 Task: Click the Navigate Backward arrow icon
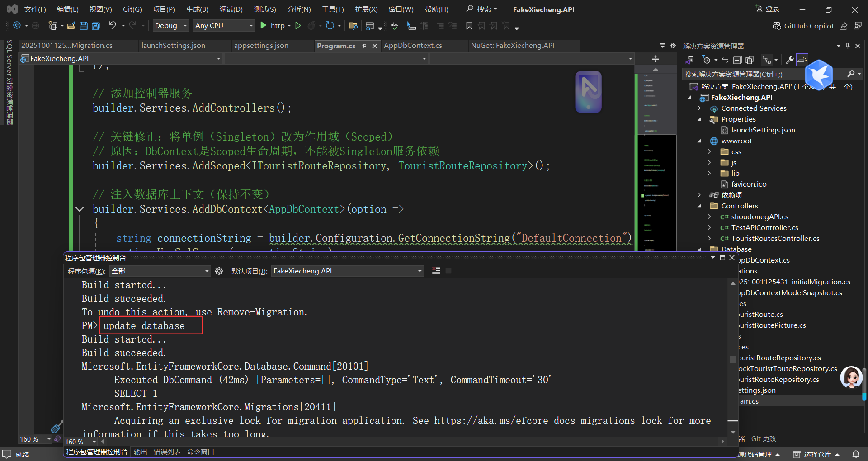pyautogui.click(x=17, y=26)
